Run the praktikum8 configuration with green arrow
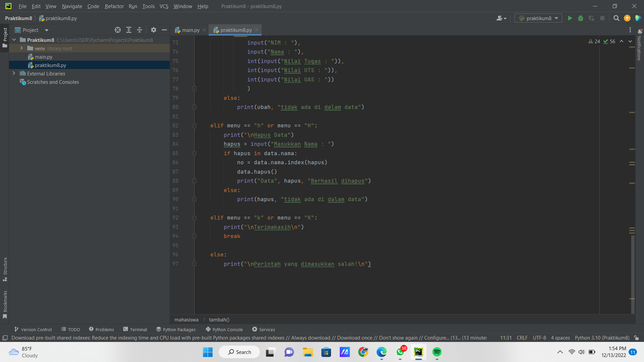 [570, 18]
